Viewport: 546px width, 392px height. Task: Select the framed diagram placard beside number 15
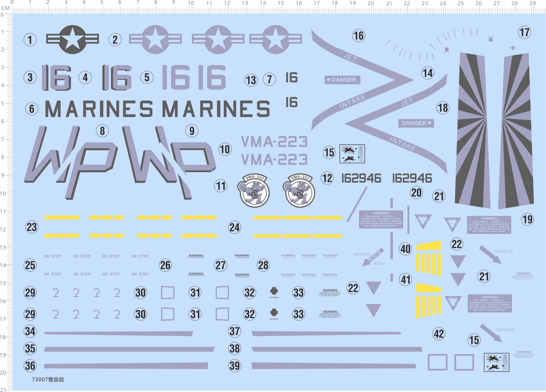[x=352, y=154]
